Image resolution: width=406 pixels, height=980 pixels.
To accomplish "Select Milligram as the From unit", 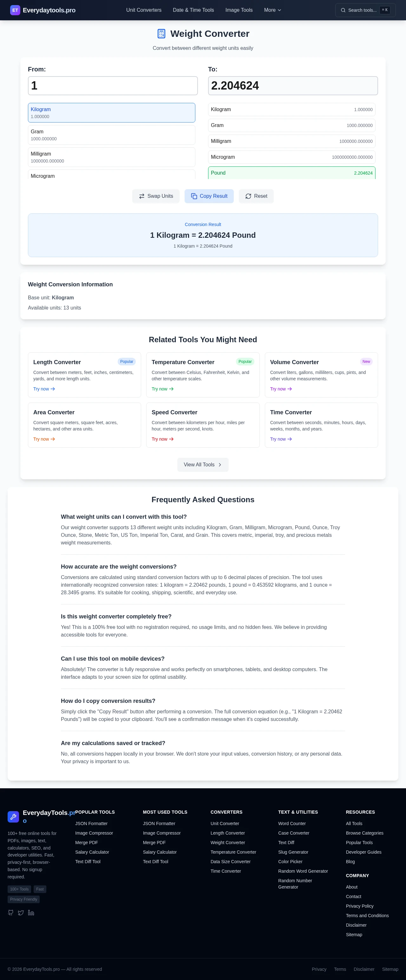I will pyautogui.click(x=111, y=157).
